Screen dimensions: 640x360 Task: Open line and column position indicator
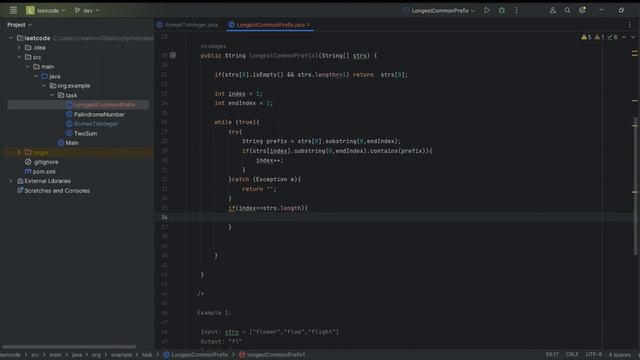pos(552,354)
